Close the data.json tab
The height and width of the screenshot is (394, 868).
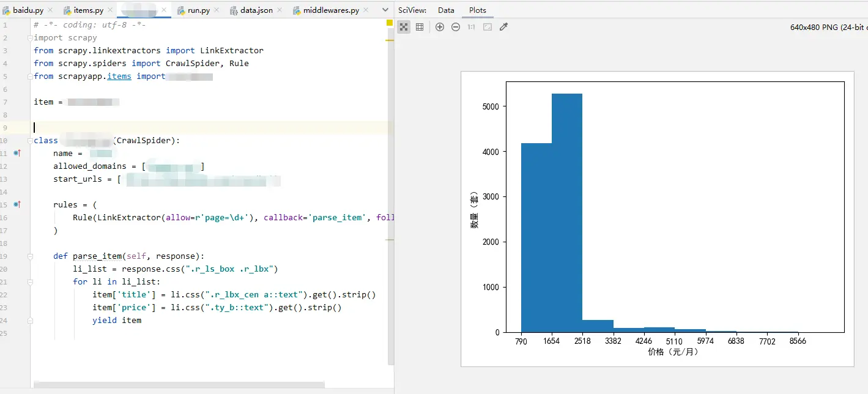point(280,10)
